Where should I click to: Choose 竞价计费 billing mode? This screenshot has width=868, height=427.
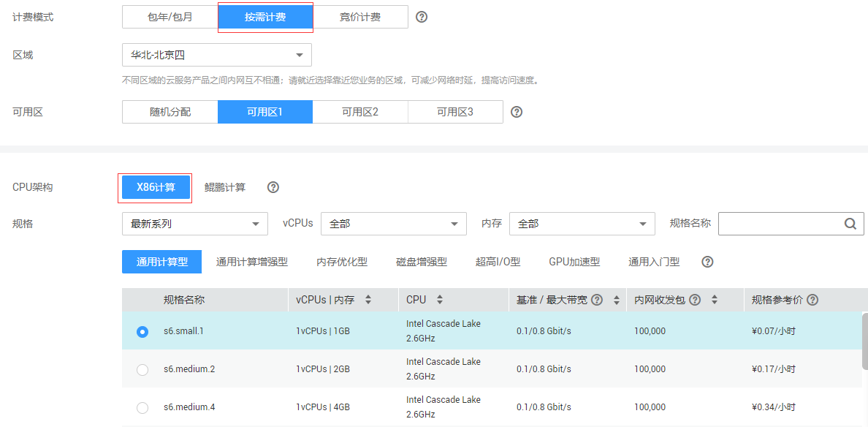pos(359,17)
